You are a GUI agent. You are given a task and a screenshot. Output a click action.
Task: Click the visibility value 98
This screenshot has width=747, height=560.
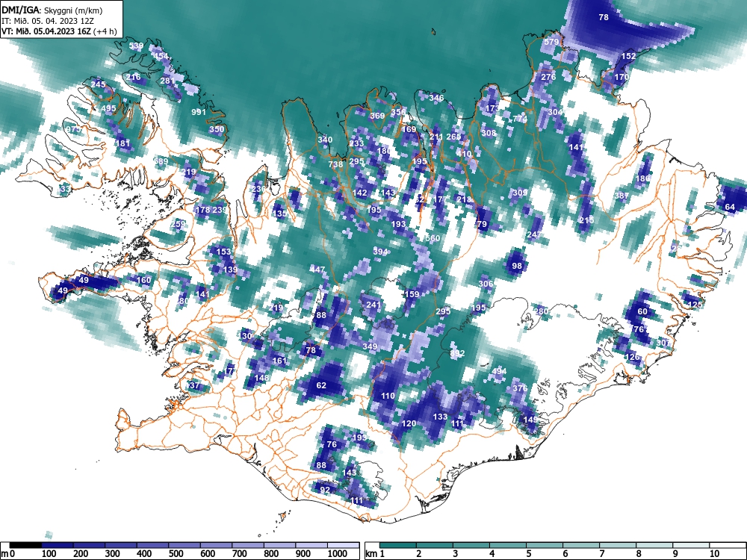pyautogui.click(x=517, y=266)
